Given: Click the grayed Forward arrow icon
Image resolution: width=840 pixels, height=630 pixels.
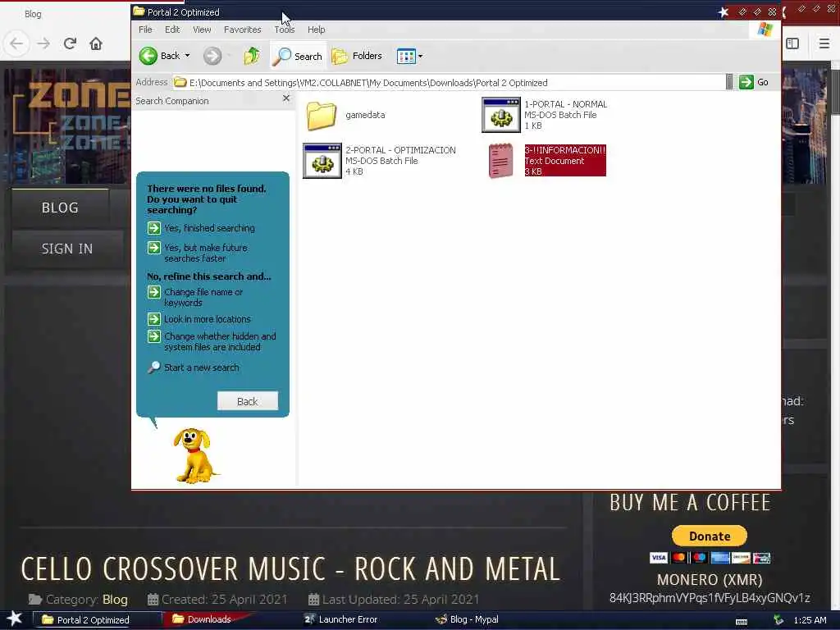Looking at the screenshot, I should 212,56.
